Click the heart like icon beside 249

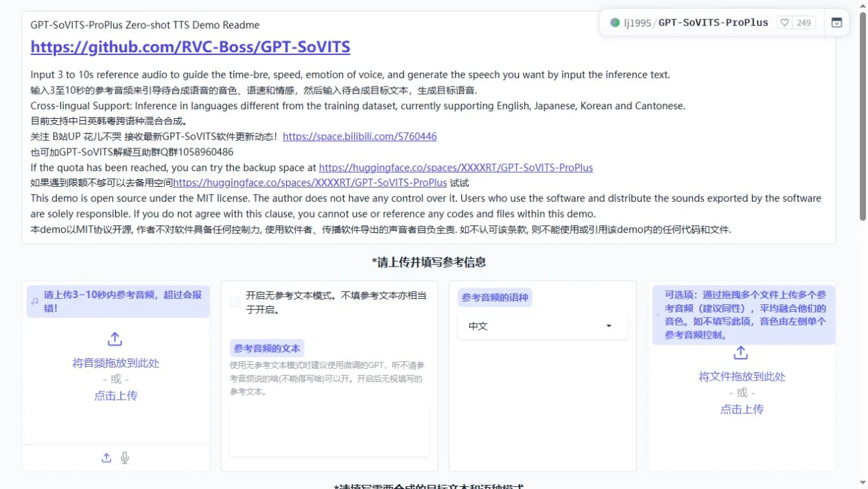point(785,23)
